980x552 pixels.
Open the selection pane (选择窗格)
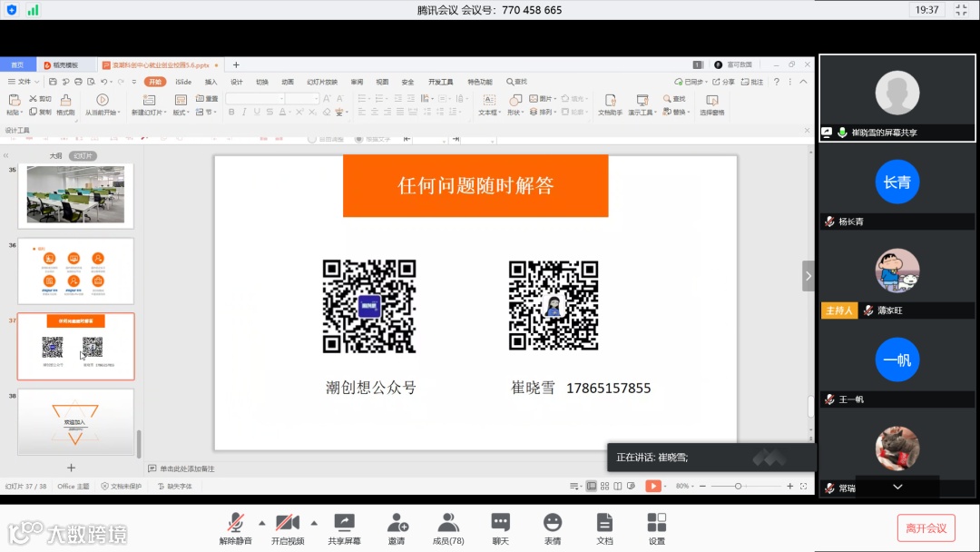tap(712, 104)
